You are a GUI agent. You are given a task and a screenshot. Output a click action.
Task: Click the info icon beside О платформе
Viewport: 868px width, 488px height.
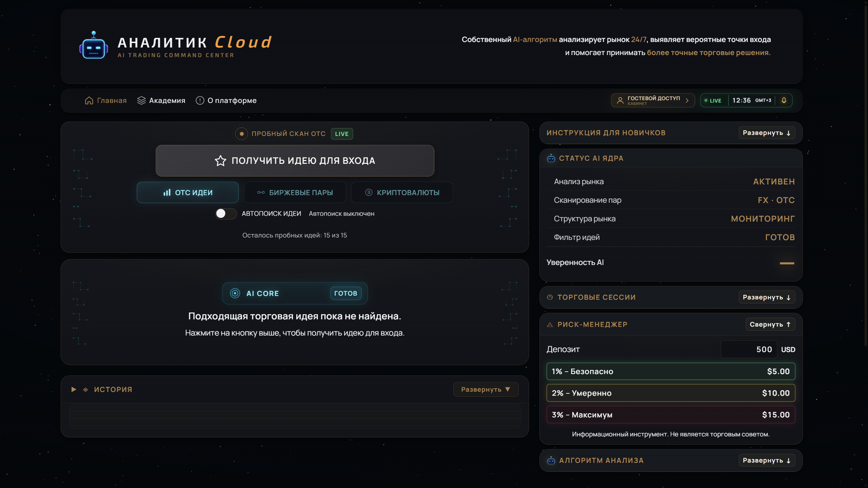point(200,100)
